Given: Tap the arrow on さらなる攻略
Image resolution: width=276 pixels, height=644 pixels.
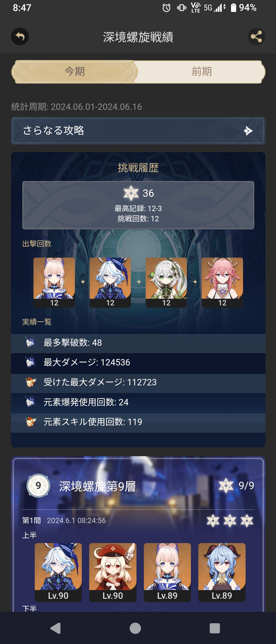Looking at the screenshot, I should tap(248, 131).
